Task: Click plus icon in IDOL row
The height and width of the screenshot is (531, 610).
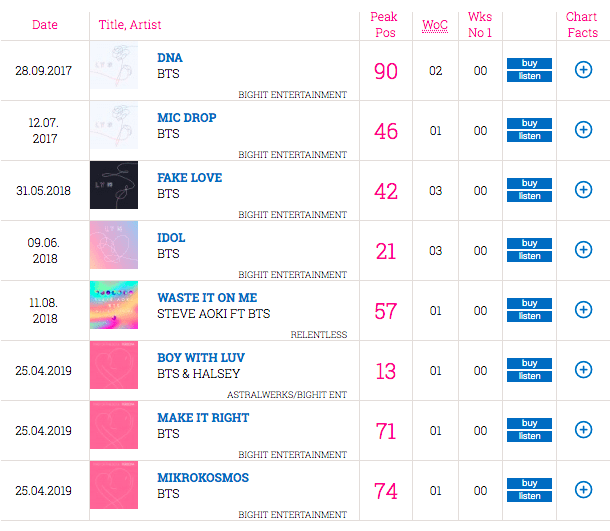Action: 583,250
